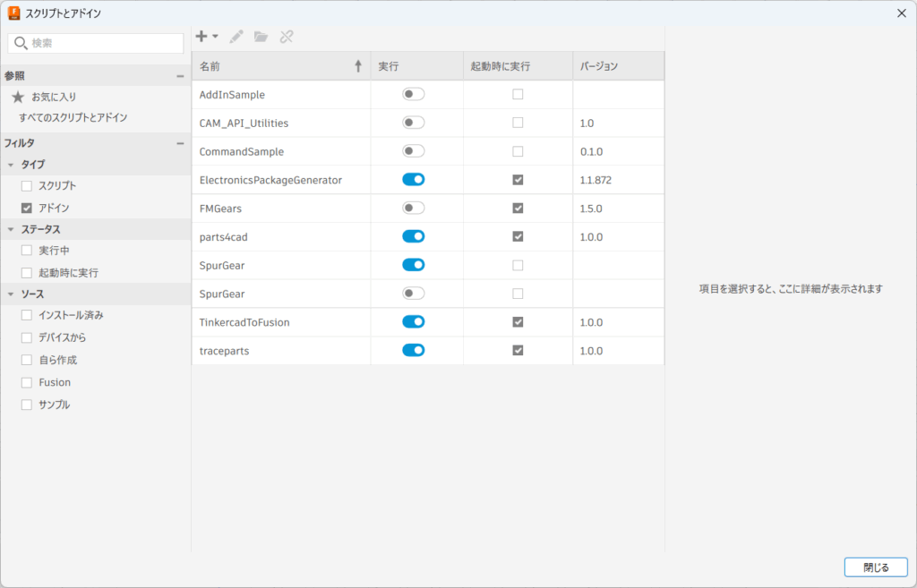Check the スクリプト type filter

coord(26,186)
